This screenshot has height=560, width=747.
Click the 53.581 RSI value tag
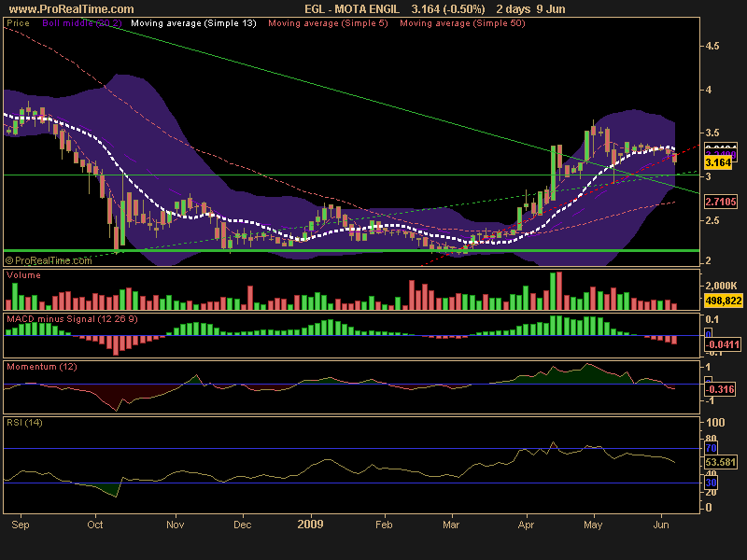[x=719, y=462]
